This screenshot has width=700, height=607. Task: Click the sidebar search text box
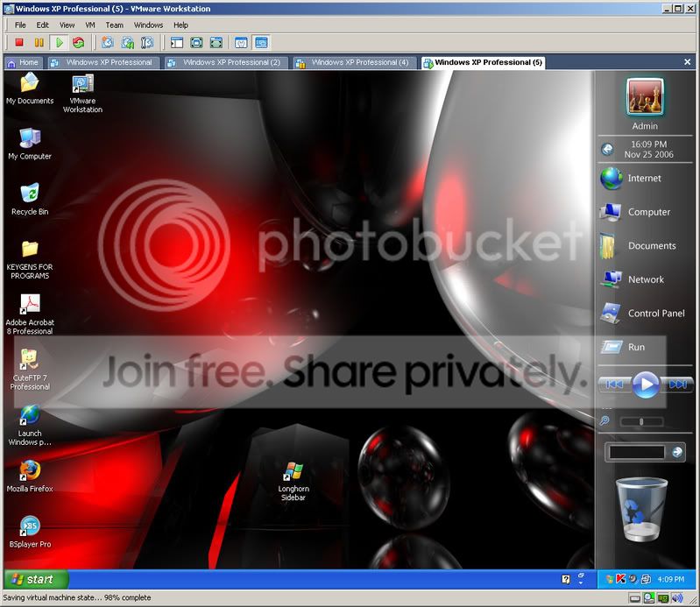click(637, 452)
